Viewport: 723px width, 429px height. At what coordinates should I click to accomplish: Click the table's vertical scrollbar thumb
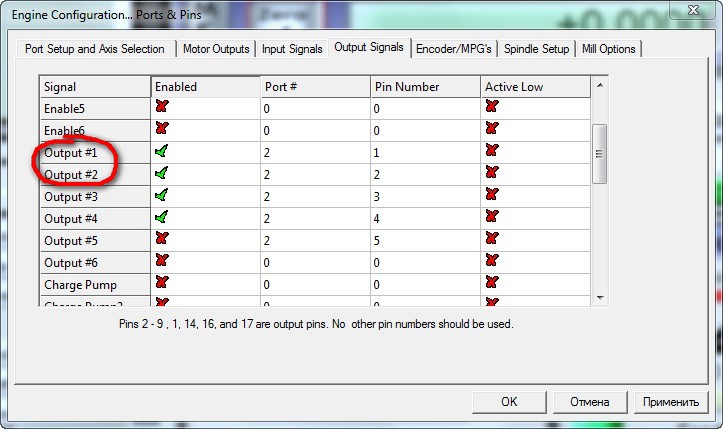point(599,154)
